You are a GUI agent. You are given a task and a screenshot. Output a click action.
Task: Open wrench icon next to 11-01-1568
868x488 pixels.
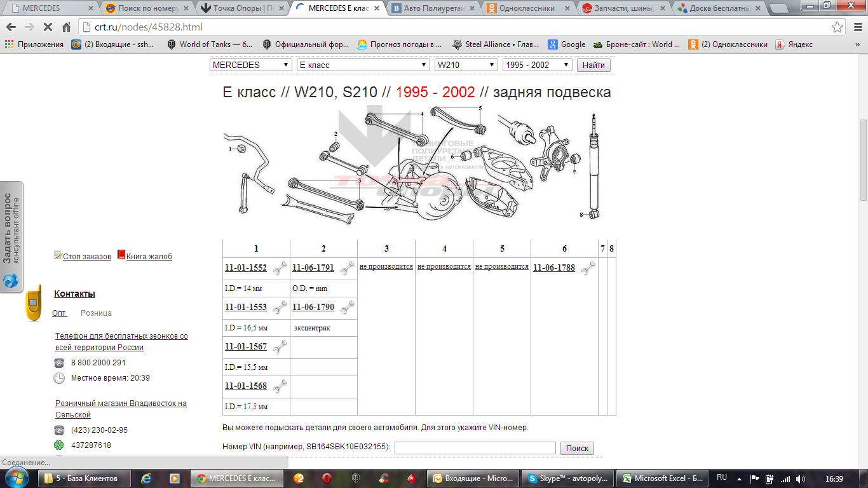[280, 387]
